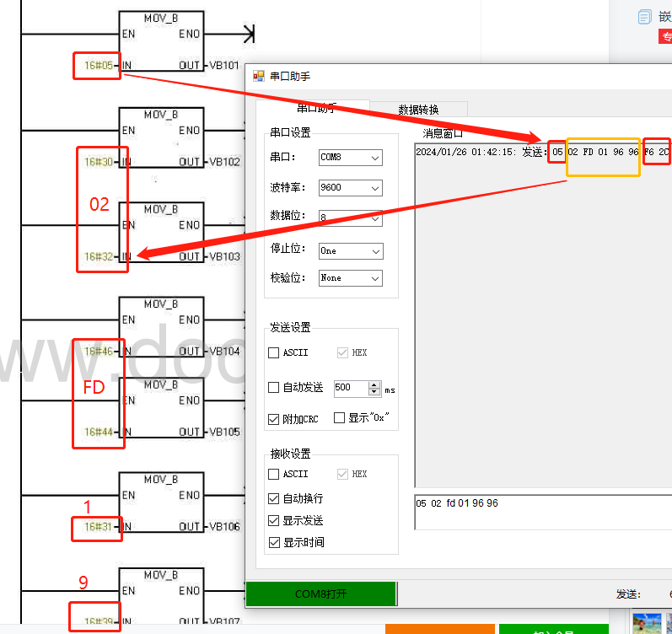Enable ASCII mode under 接收设置
The width and height of the screenshot is (672, 634).
[274, 475]
